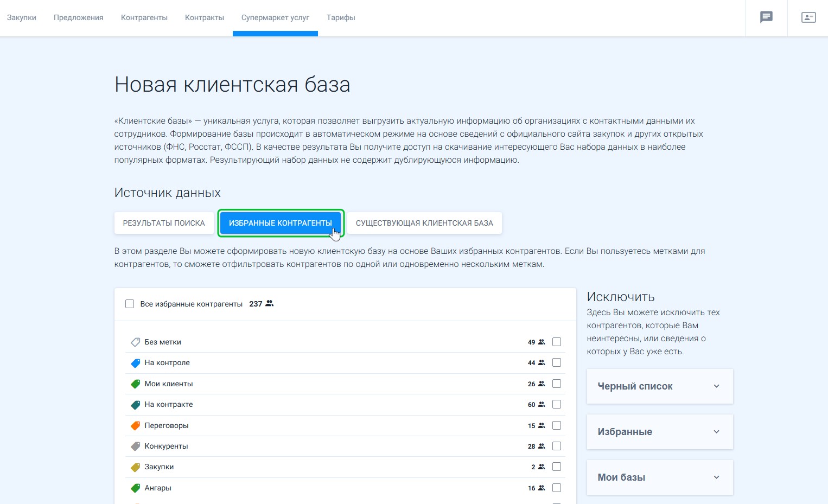Click people icon in Переговоры row
Screen dimensions: 828x504
point(542,426)
